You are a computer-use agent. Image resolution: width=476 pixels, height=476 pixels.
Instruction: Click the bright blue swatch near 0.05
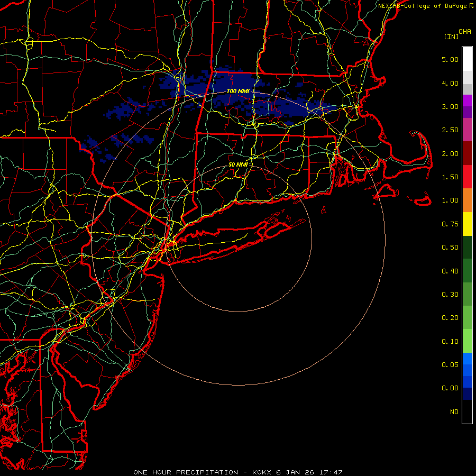pos(467,359)
